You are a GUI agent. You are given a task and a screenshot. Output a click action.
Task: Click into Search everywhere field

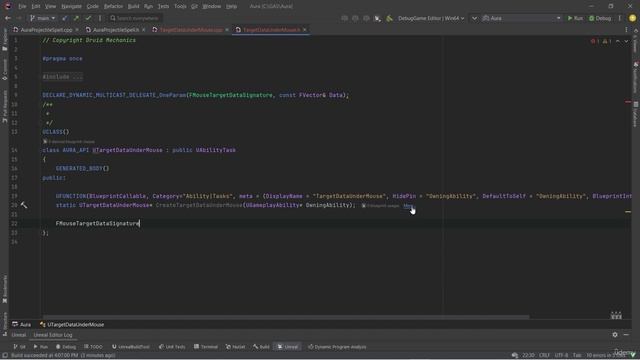coord(135,18)
